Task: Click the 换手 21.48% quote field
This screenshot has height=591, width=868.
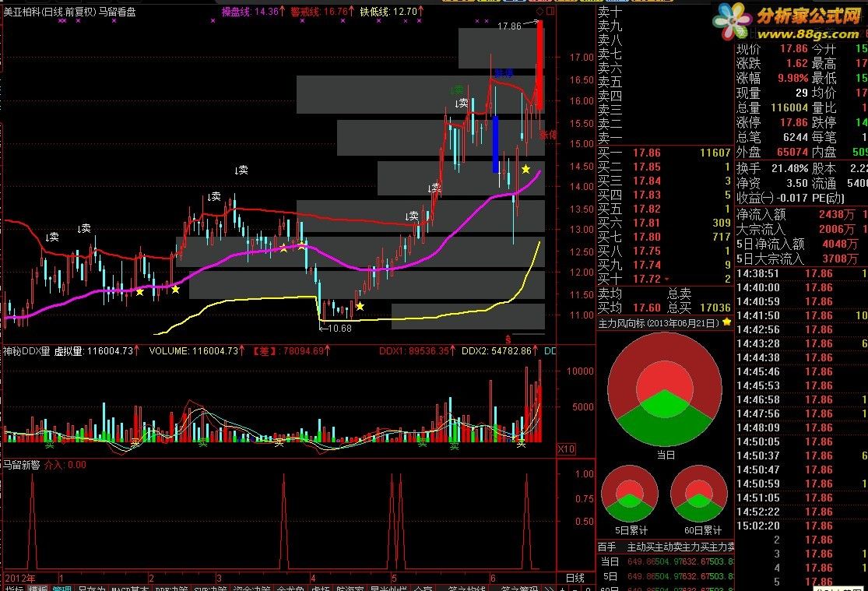Action: (772, 168)
